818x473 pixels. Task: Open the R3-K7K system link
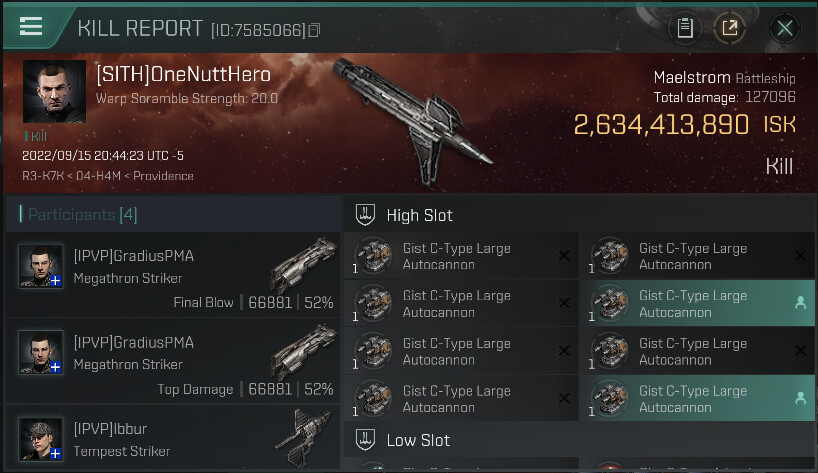pos(43,176)
